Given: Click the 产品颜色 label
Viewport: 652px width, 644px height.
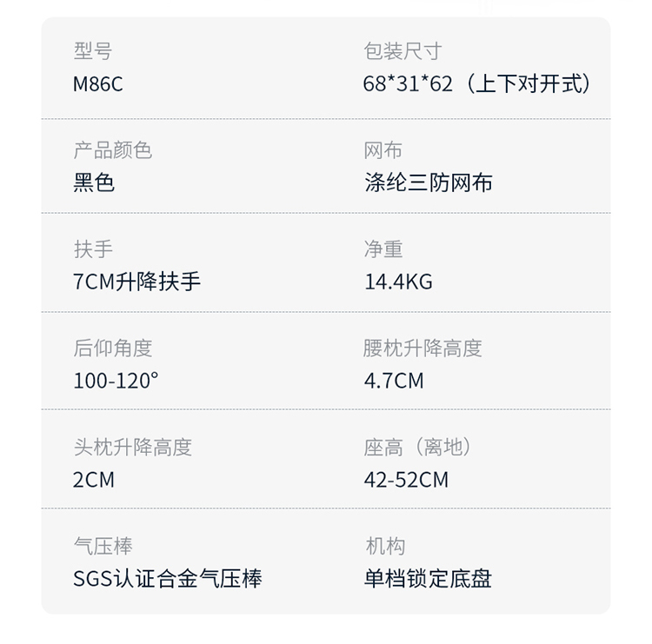Looking at the screenshot, I should [112, 150].
